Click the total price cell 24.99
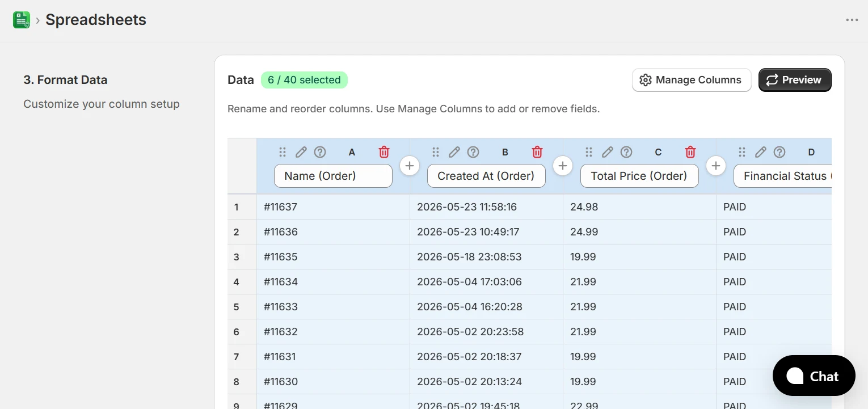Viewport: 868px width, 409px height. pos(639,232)
